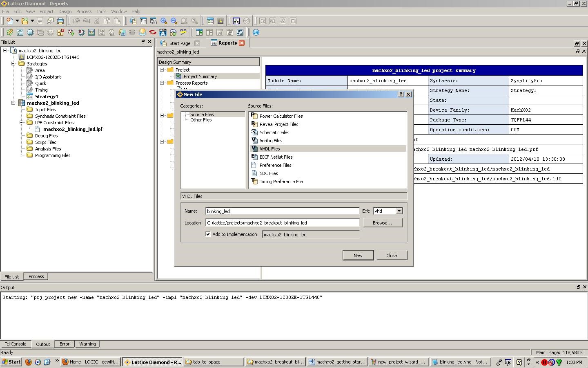The height and width of the screenshot is (368, 588).
Task: Open the Process menu
Action: coord(84,11)
